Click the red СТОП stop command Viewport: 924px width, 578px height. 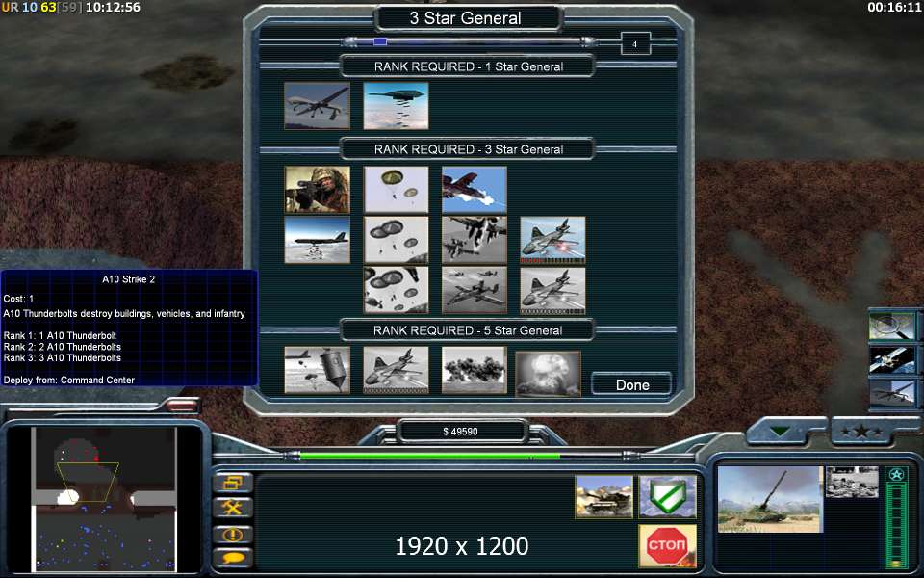point(668,545)
